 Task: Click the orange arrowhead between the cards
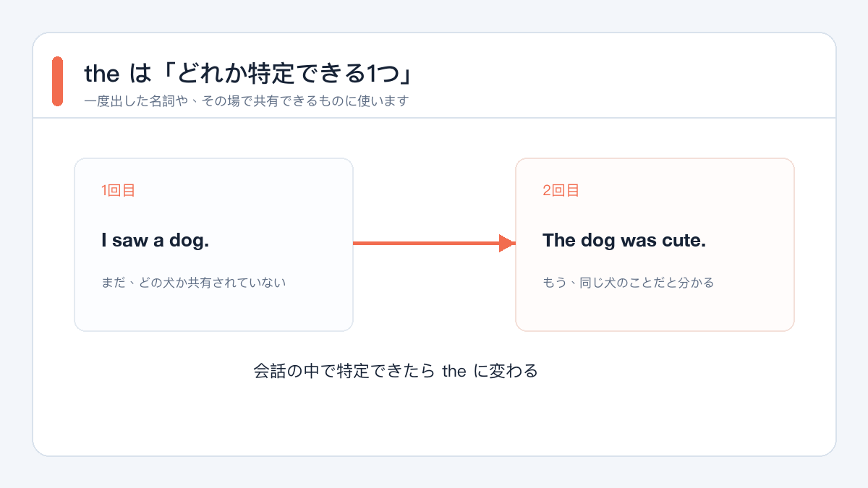click(506, 244)
